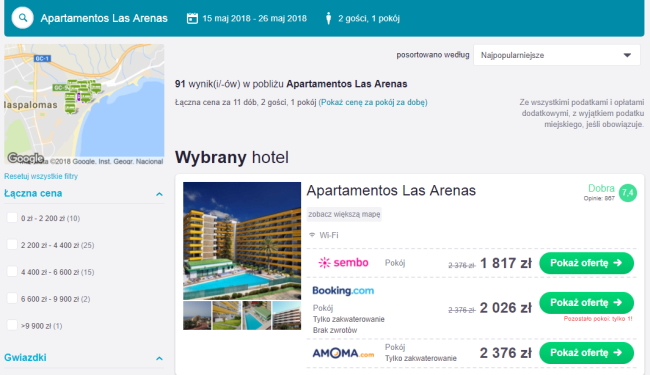Screen dimensions: 650x375
Task: Click the Wybrany hotel heading
Action: pos(232,157)
